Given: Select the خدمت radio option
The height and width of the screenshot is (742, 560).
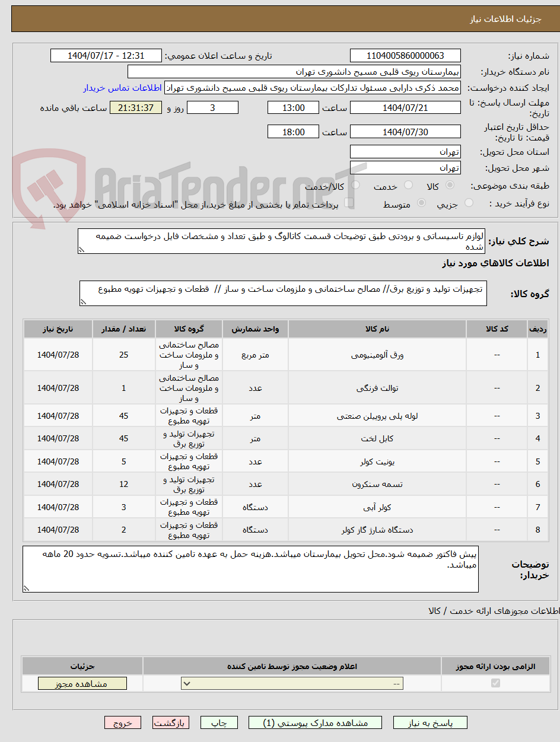Looking at the screenshot, I should pyautogui.click(x=408, y=185).
